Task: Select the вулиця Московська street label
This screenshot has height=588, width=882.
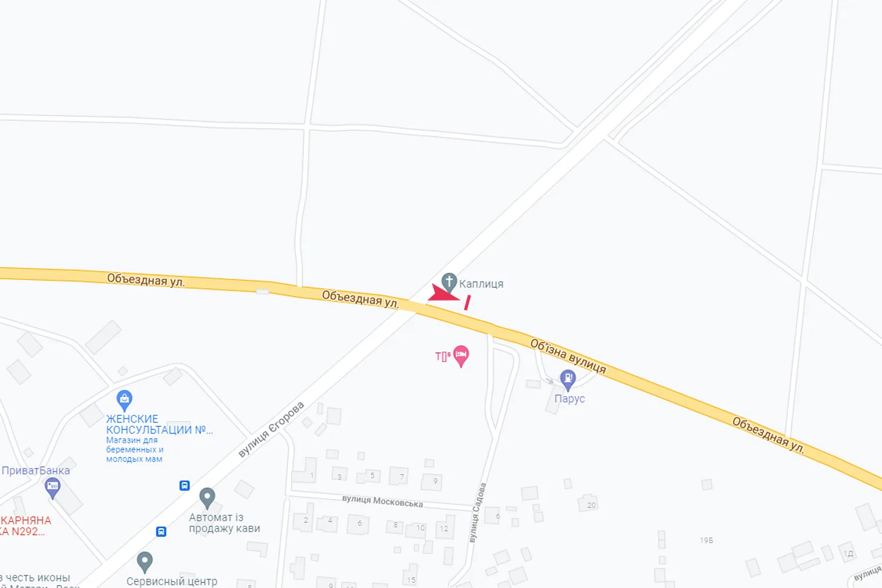Action: tap(382, 501)
